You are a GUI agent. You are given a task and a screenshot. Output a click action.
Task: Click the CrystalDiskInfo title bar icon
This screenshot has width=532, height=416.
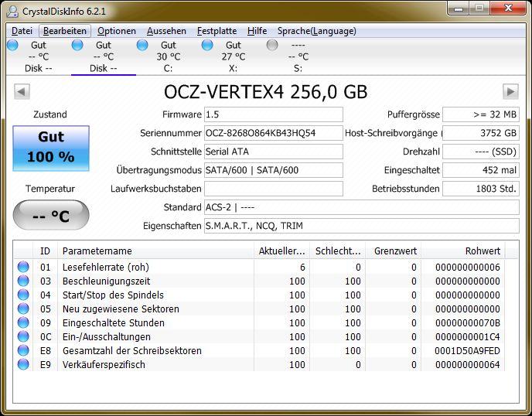[x=12, y=11]
